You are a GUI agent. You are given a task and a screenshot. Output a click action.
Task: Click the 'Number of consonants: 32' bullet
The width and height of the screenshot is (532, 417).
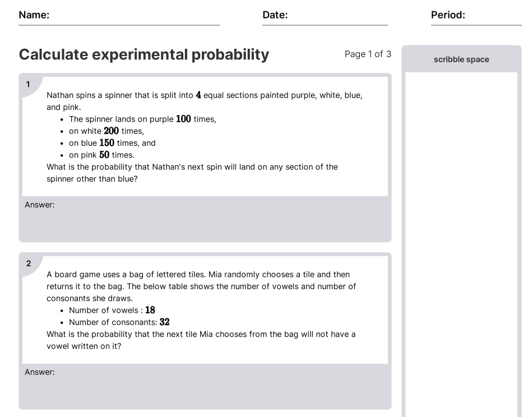[x=119, y=322]
